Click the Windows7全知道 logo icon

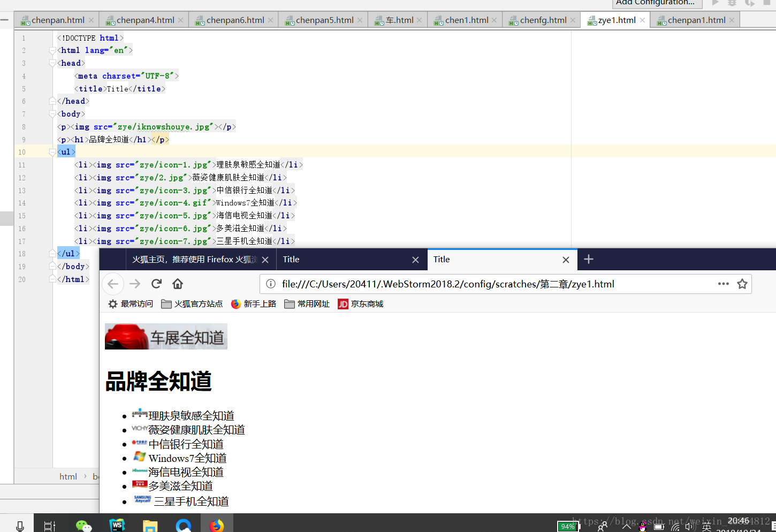pos(140,457)
